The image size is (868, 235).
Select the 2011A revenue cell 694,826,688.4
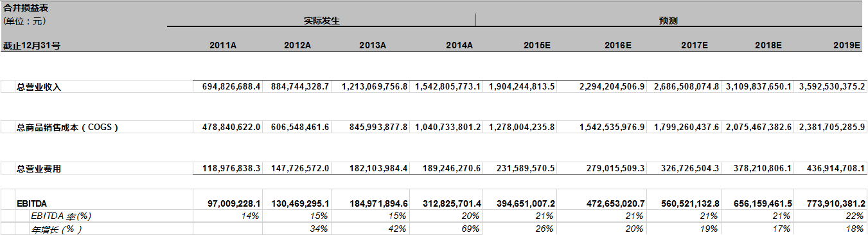(x=227, y=87)
